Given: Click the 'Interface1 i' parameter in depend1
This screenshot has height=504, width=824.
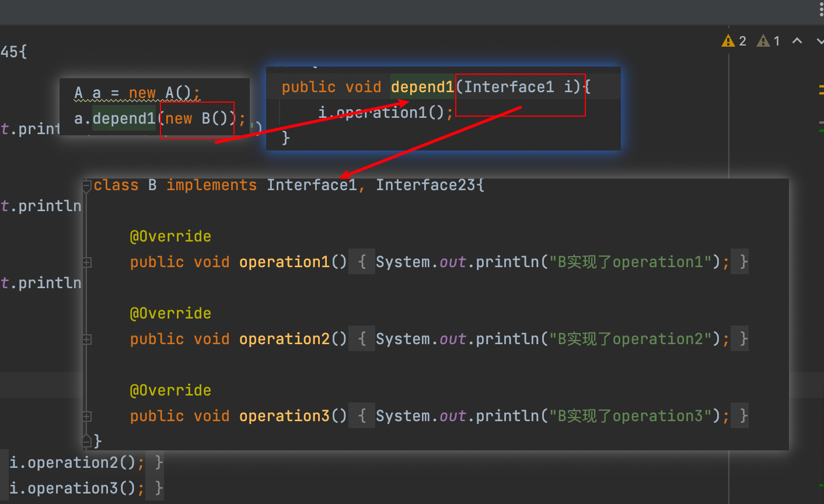Looking at the screenshot, I should point(518,87).
